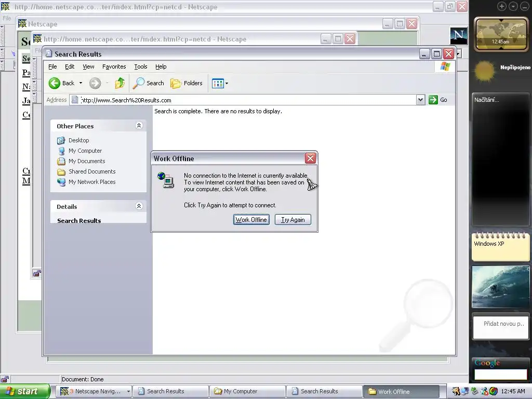Click the Netscape N logo
Screen dimensions: 532x399
[459, 36]
